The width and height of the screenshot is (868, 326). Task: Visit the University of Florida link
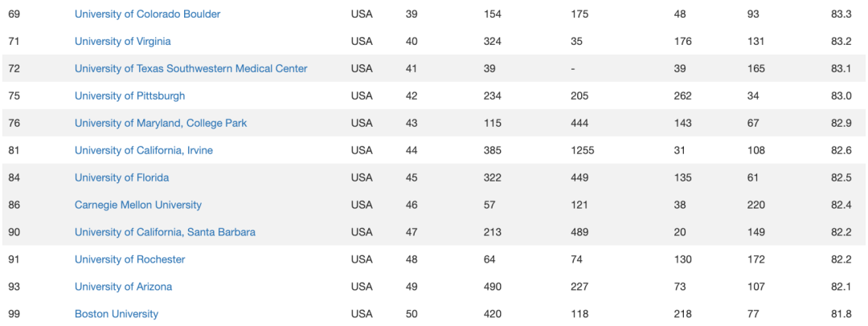pyautogui.click(x=121, y=178)
